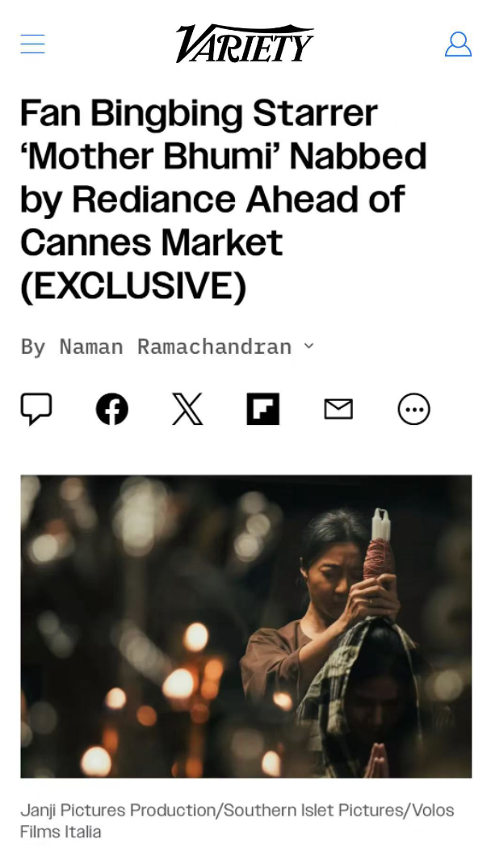Screen dimensions: 491x868
Task: Click the 'By' byline label
Action: click(33, 347)
